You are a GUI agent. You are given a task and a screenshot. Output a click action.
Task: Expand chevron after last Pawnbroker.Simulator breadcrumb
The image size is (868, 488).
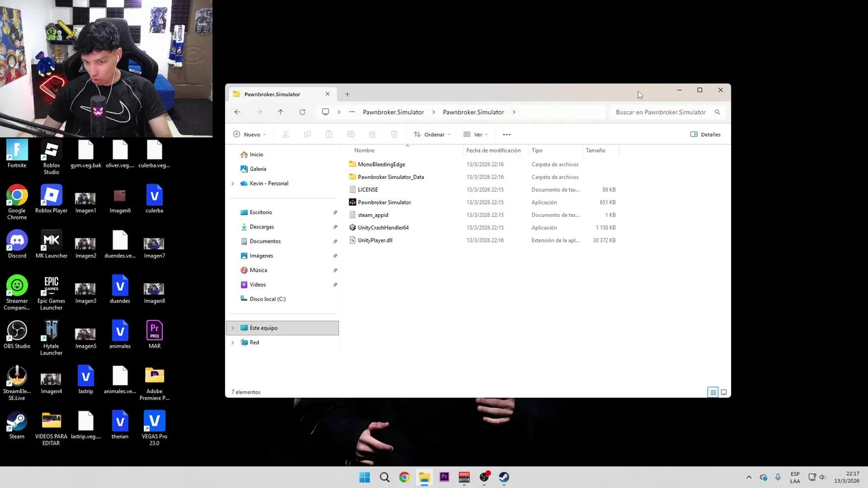coord(514,112)
